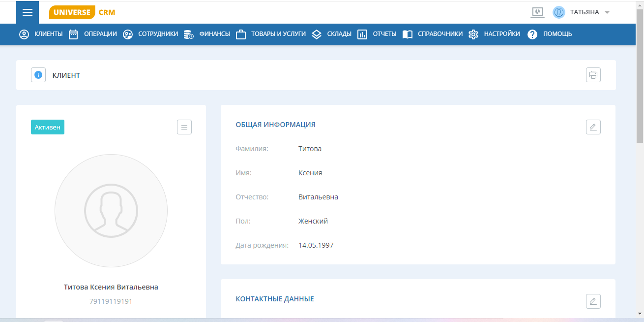Click the info icon next to КЛИЕНТ
Image resolution: width=644 pixels, height=322 pixels.
tap(38, 75)
